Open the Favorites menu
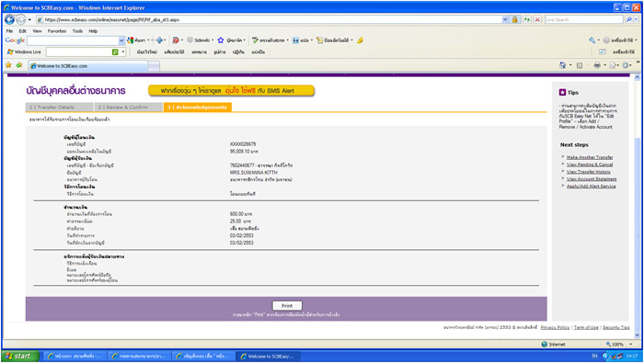644x363 pixels. click(57, 31)
